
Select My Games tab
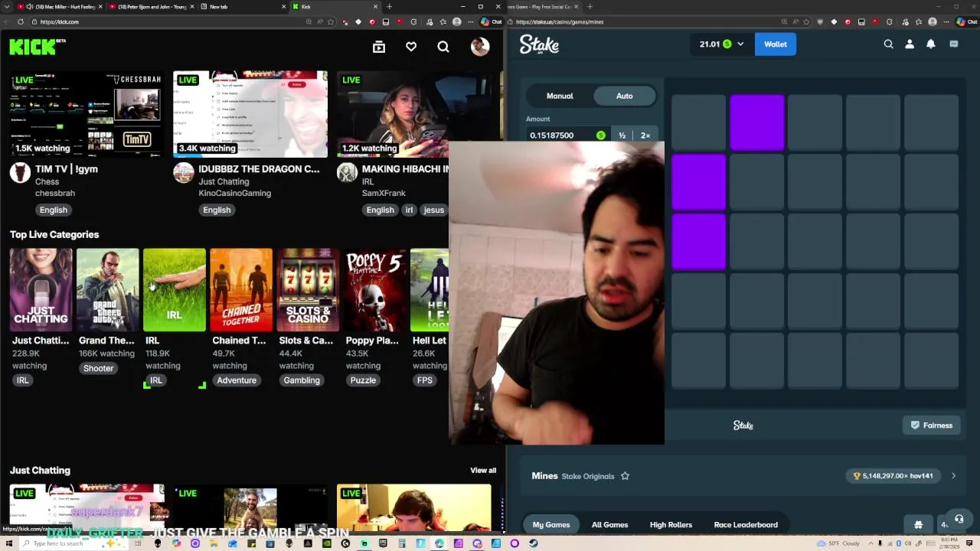551,525
